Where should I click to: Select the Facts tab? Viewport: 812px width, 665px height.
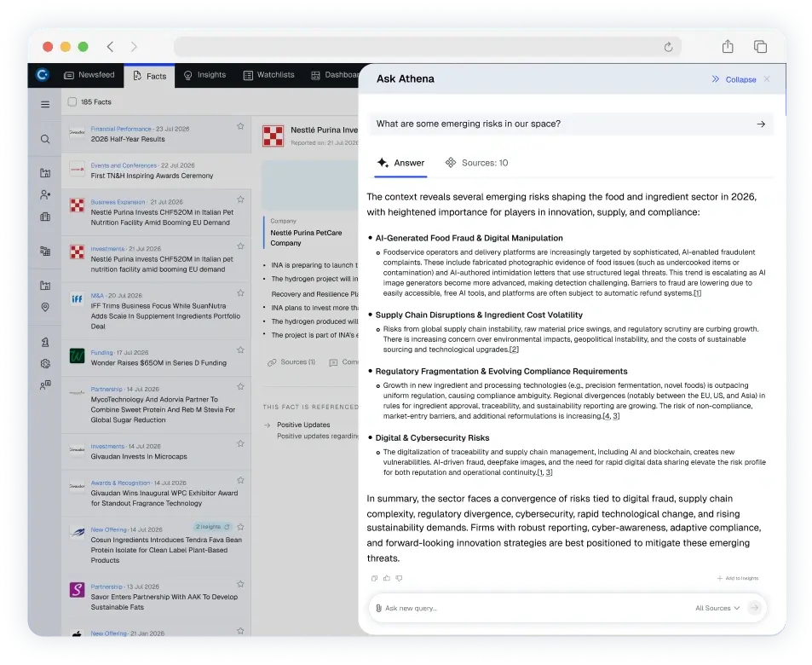point(150,76)
